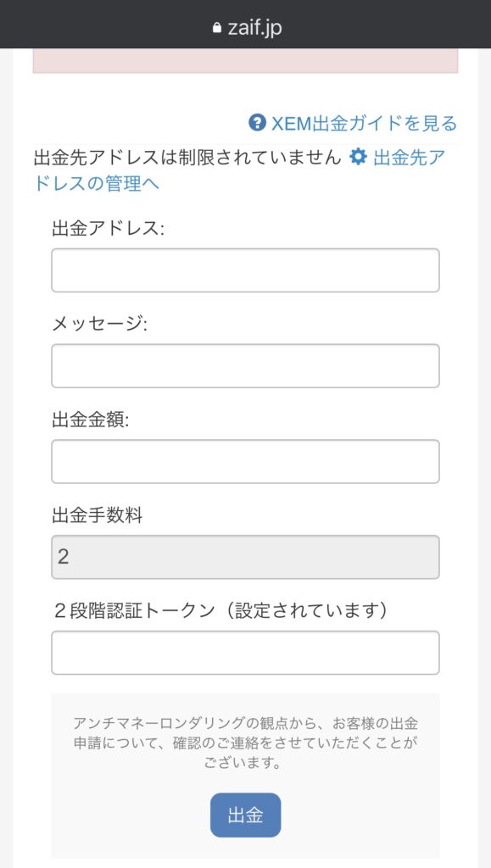Submit with the blue 出金 button
This screenshot has width=491, height=868.
pyautogui.click(x=245, y=815)
